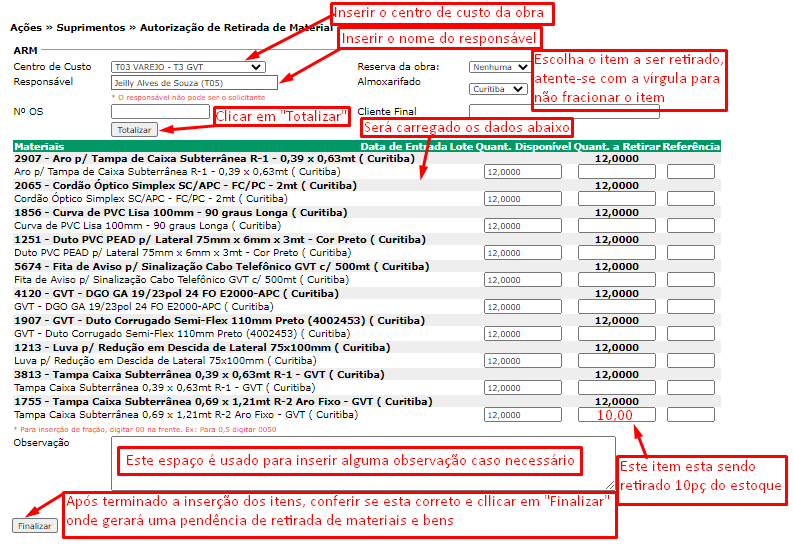Click Quant. a Retirar for Duto PVC PEAD row

[617, 253]
